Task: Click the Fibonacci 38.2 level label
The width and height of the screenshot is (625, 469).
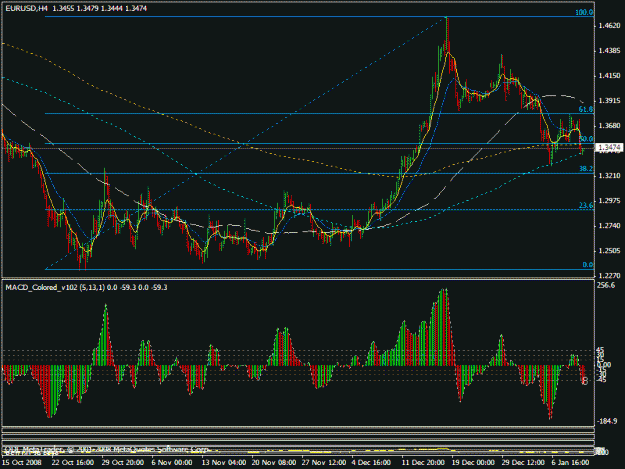Action: coord(586,169)
